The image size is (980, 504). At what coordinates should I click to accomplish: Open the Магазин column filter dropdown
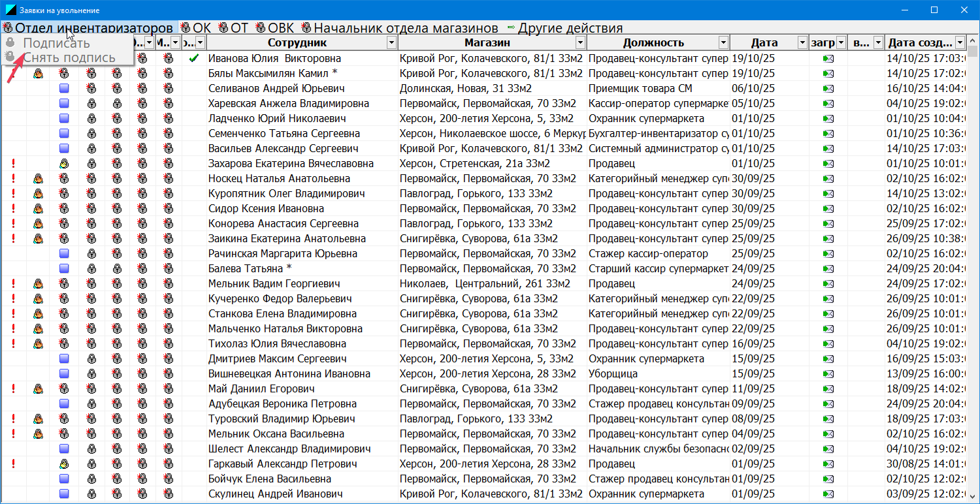(580, 42)
